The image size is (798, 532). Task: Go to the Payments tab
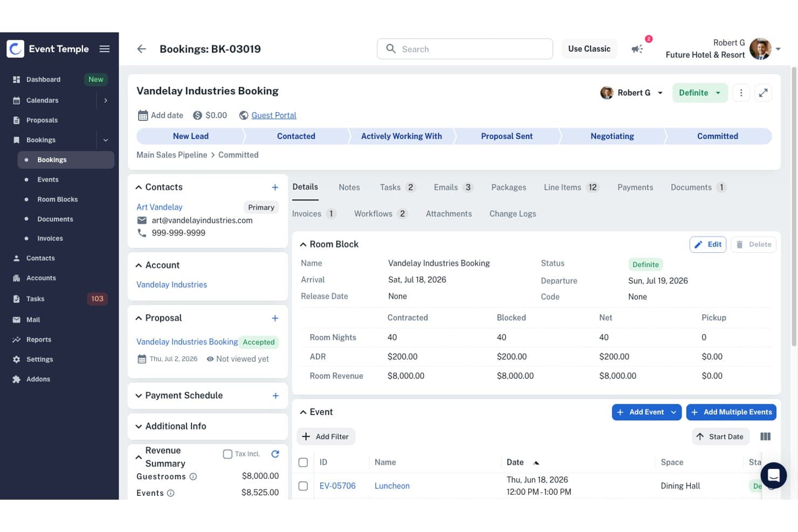(x=635, y=188)
